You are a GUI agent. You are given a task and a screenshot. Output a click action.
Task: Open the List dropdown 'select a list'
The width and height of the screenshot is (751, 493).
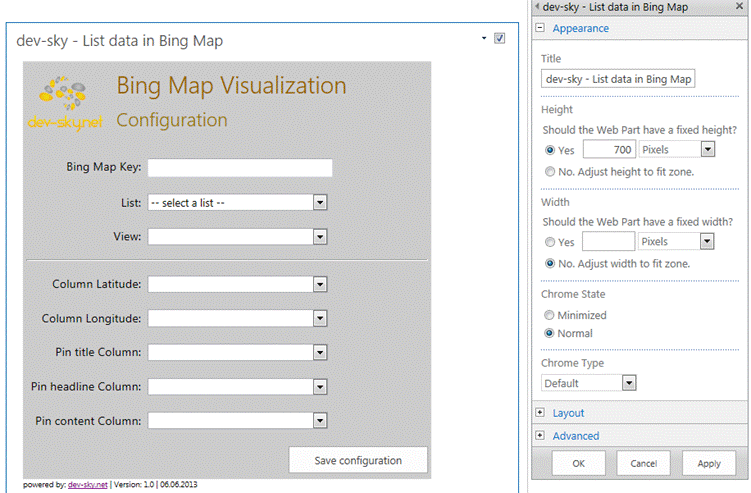pos(237,203)
